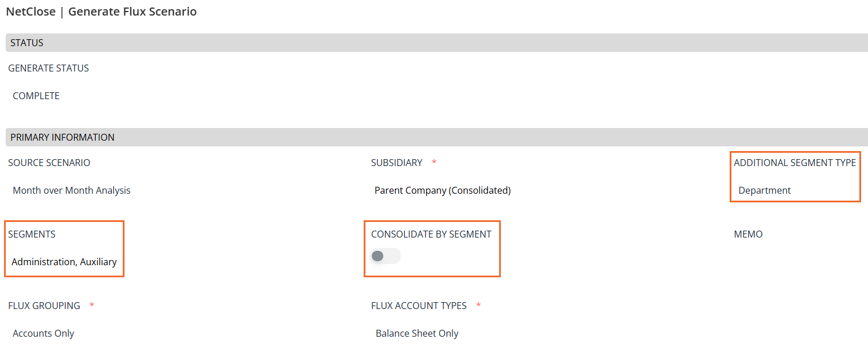Click the COMPLETE generate status text

tap(36, 96)
